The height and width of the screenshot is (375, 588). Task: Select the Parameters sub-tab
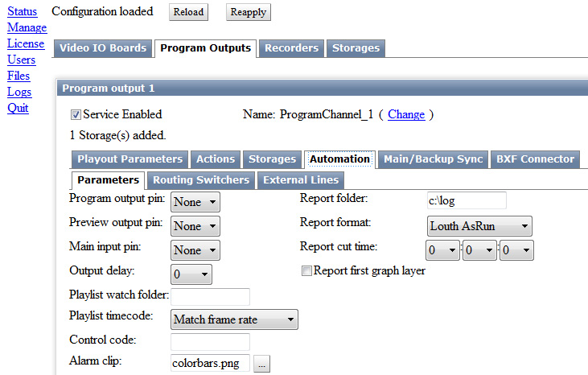click(x=108, y=180)
